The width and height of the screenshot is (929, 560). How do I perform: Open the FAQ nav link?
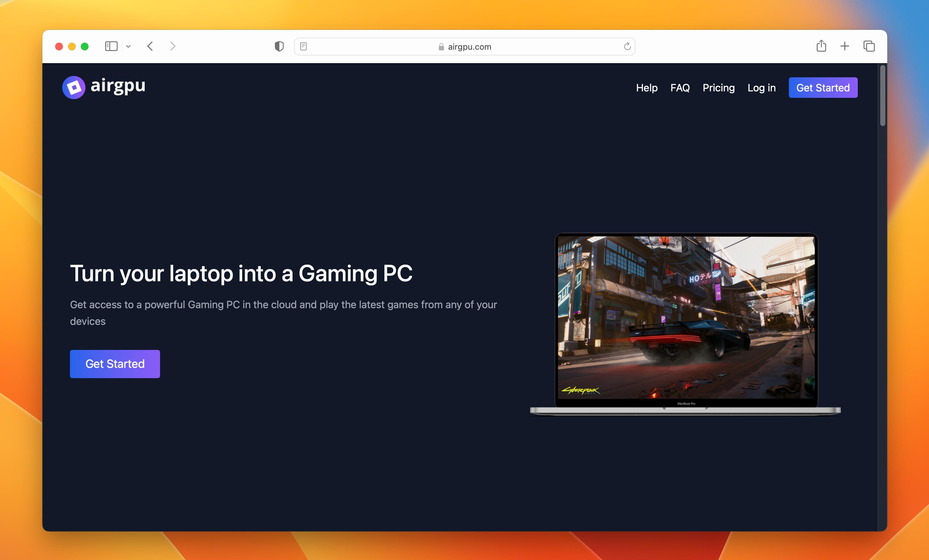click(x=680, y=88)
